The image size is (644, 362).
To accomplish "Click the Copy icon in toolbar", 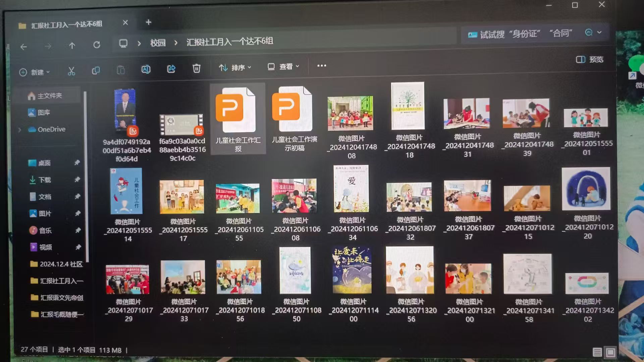I will tap(96, 70).
